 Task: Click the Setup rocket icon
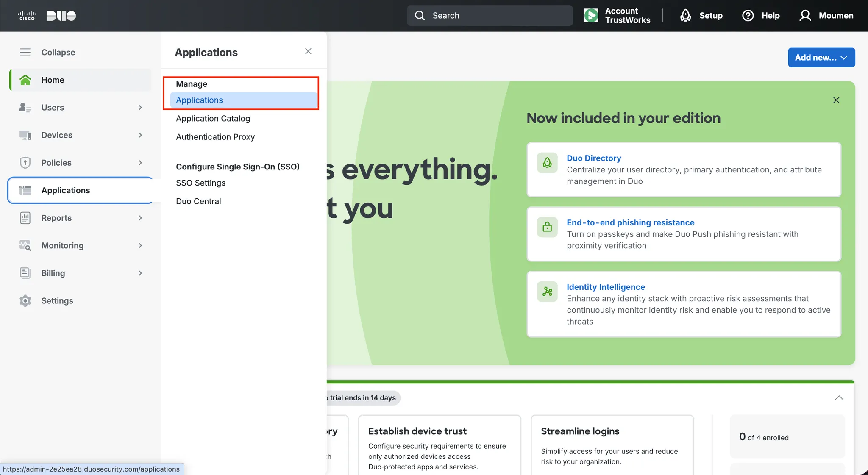(x=685, y=16)
